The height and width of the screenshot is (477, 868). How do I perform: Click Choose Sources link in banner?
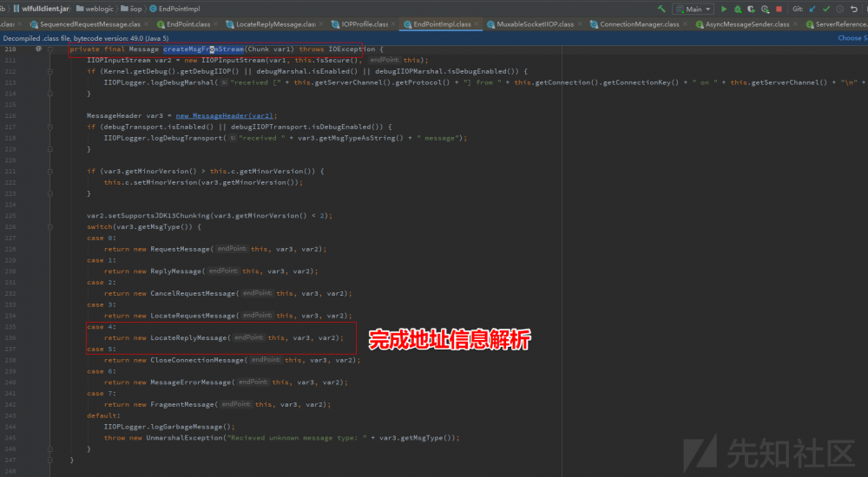click(x=852, y=38)
